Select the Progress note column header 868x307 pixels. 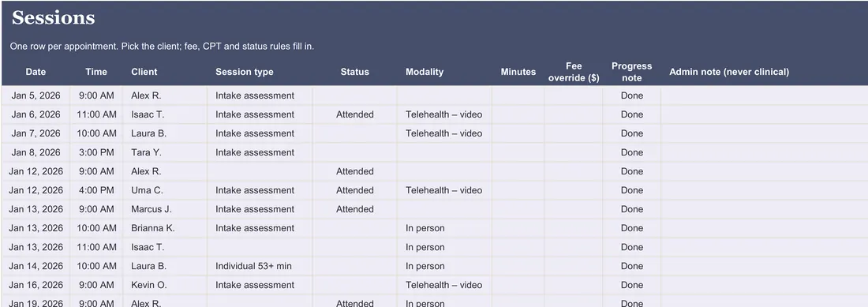click(631, 72)
